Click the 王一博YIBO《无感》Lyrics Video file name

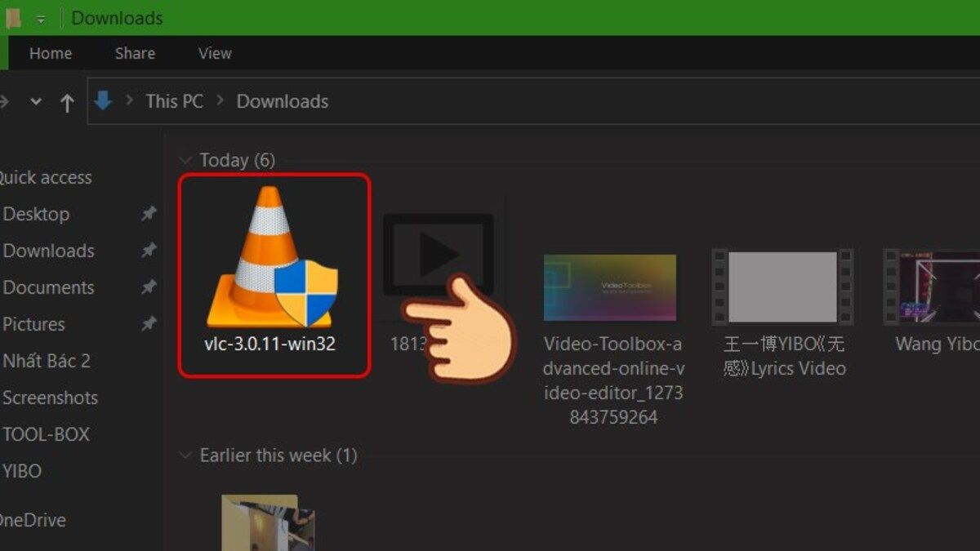coord(784,356)
